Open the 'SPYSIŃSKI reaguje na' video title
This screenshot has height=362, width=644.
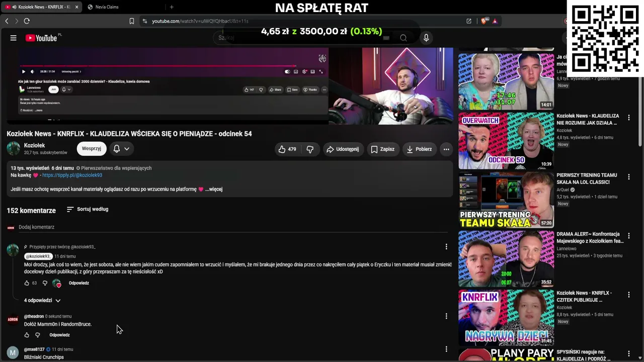click(x=584, y=355)
